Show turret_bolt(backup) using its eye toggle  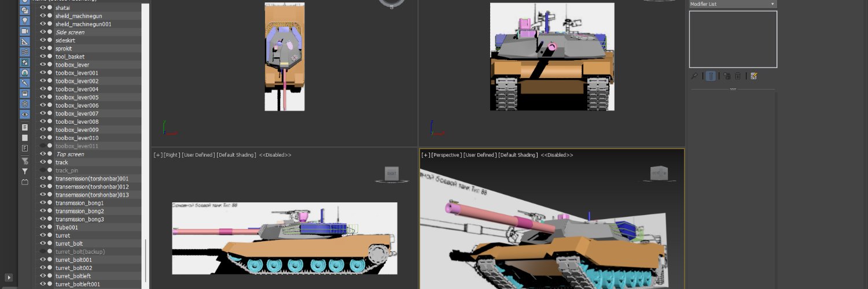click(43, 251)
